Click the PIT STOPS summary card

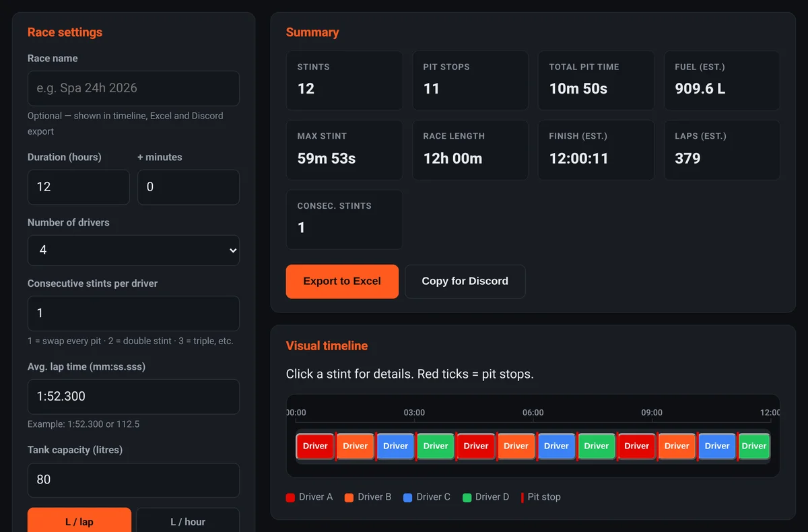tap(471, 81)
